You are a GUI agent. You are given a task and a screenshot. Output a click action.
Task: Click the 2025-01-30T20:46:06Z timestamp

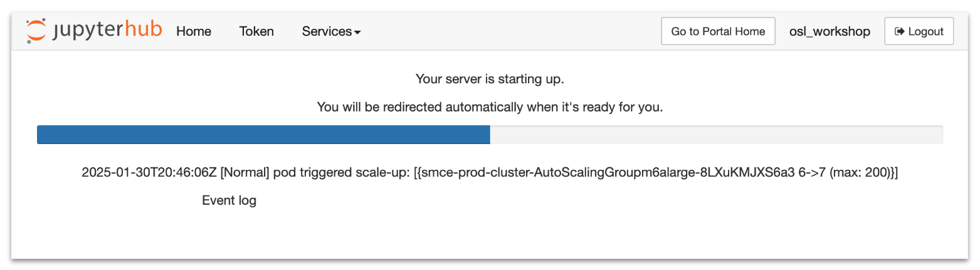pos(149,173)
